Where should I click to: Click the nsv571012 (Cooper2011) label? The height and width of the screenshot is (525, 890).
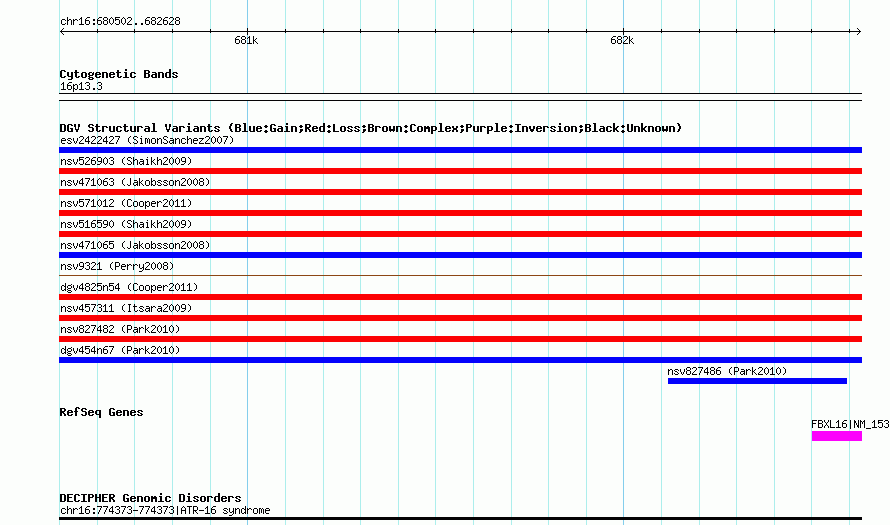tap(126, 203)
